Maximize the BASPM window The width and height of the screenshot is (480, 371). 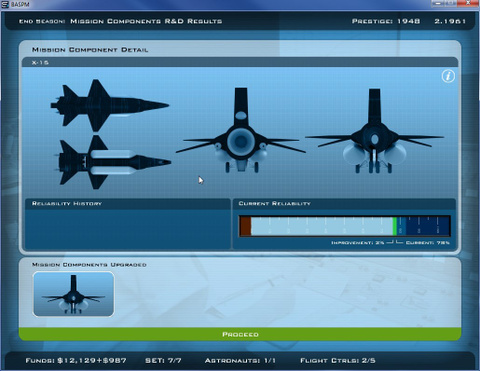click(451, 3)
